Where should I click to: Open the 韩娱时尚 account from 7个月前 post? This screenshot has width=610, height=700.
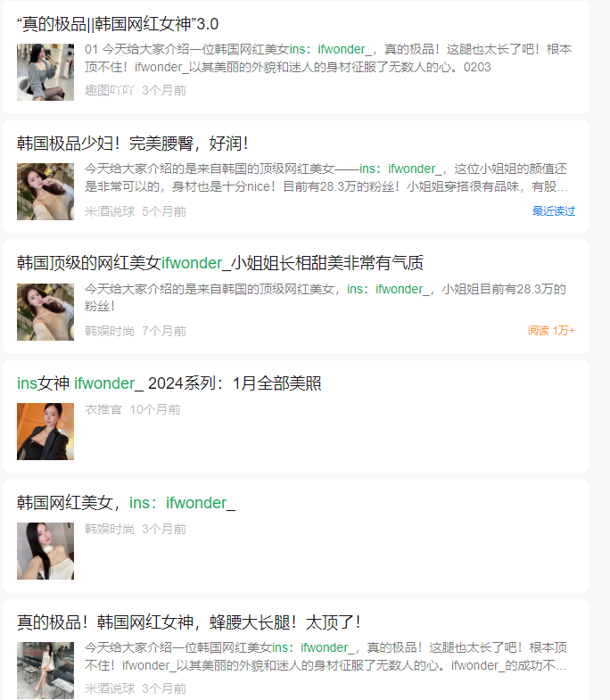pos(110,331)
